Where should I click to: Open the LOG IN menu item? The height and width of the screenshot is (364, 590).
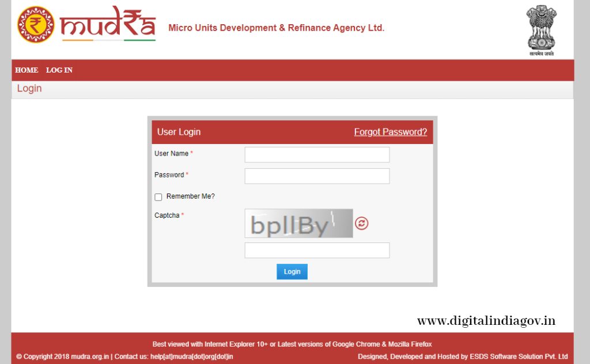(59, 70)
